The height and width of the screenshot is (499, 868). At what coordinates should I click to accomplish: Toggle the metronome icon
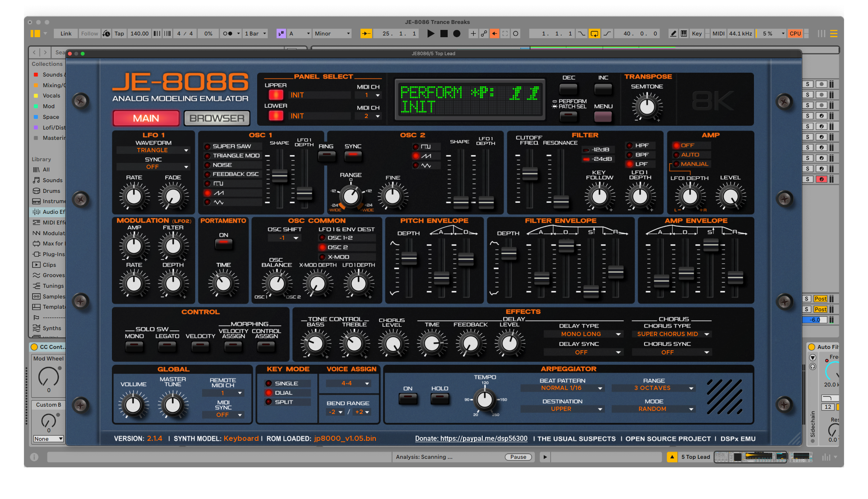(228, 33)
